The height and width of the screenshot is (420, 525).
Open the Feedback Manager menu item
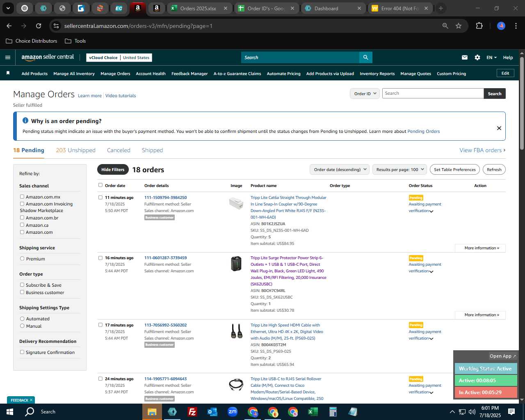(189, 73)
